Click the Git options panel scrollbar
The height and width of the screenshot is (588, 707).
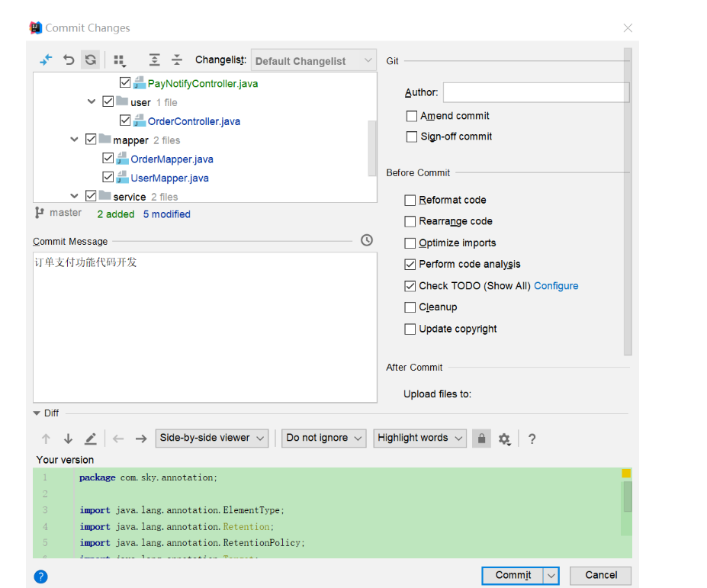(628, 201)
